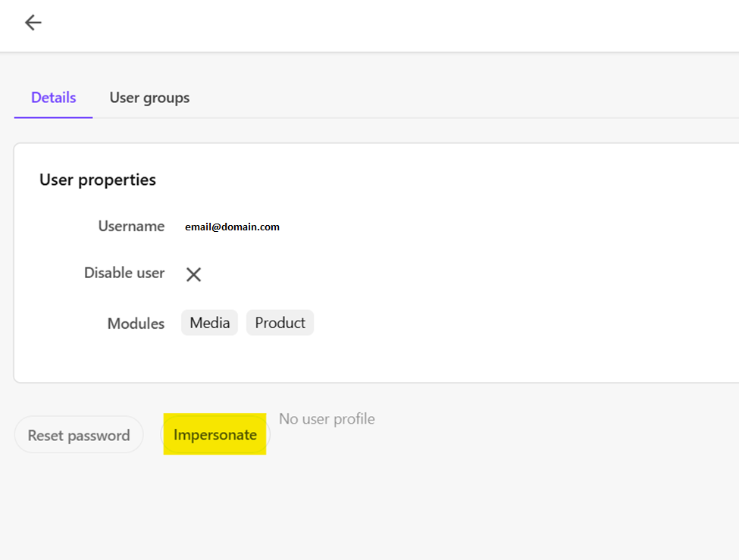This screenshot has height=560, width=739.
Task: Click the No user profile text
Action: click(x=327, y=419)
